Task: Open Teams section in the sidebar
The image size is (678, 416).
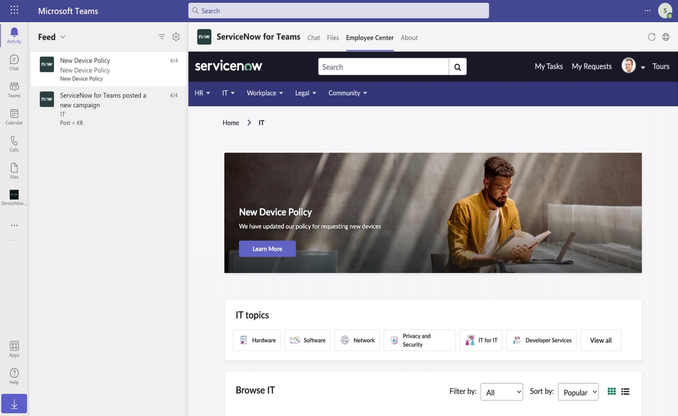Action: [14, 90]
